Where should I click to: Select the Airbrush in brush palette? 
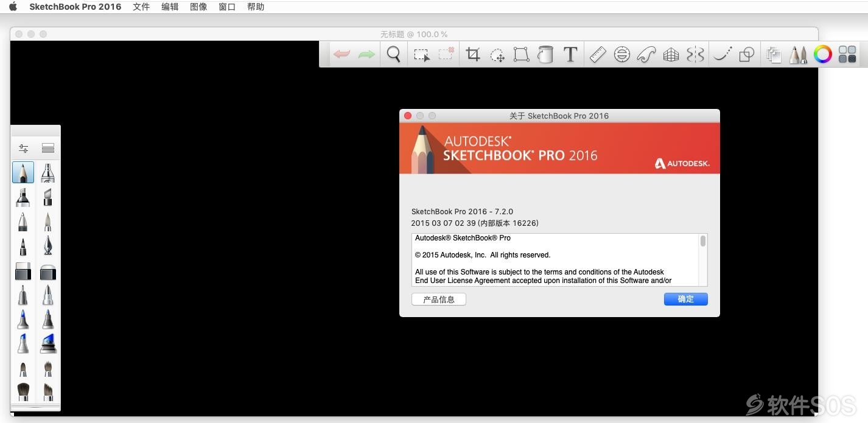(48, 172)
